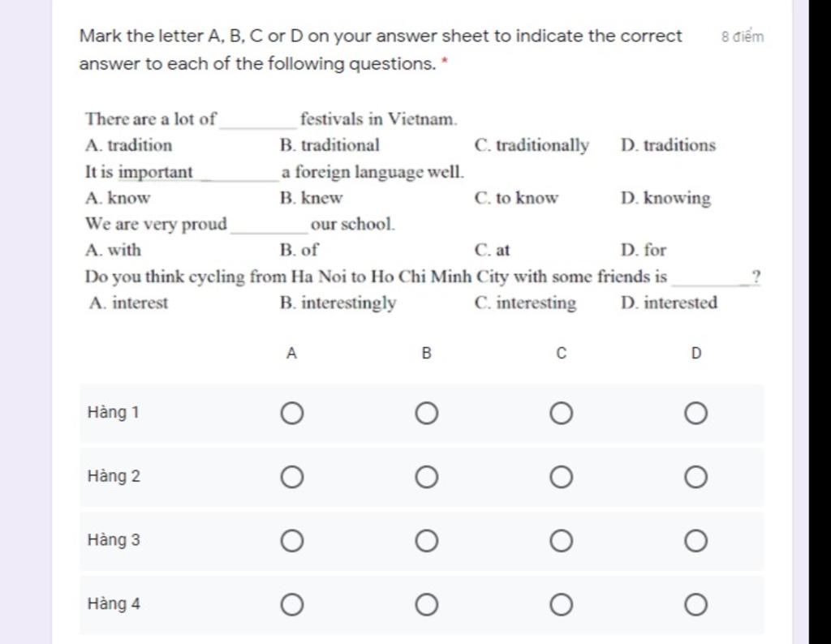Select option A for Hàng 4

point(292,605)
